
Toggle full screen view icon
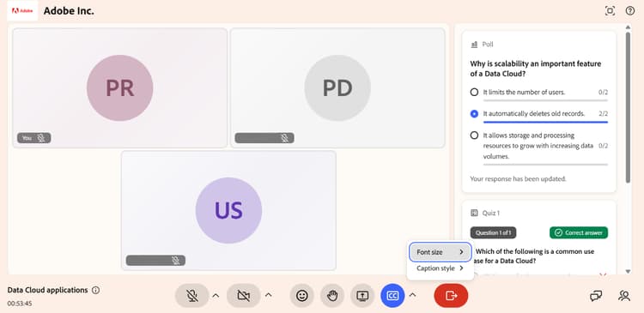(x=610, y=11)
